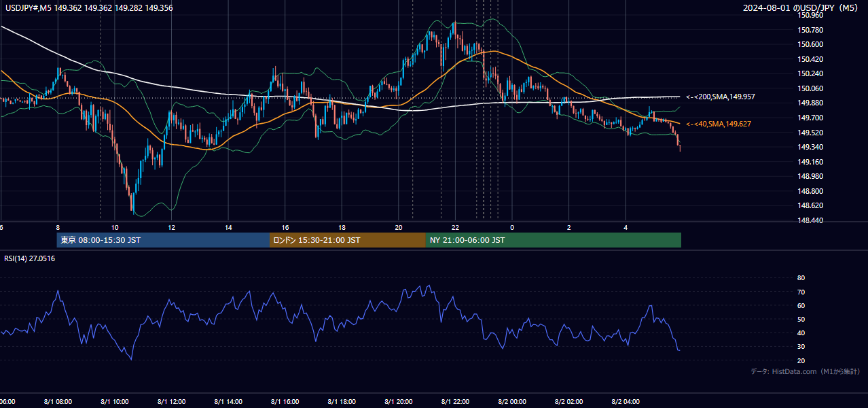Click hour label 14 under the price chart
Screen dimensions: 868x408
coord(228,227)
